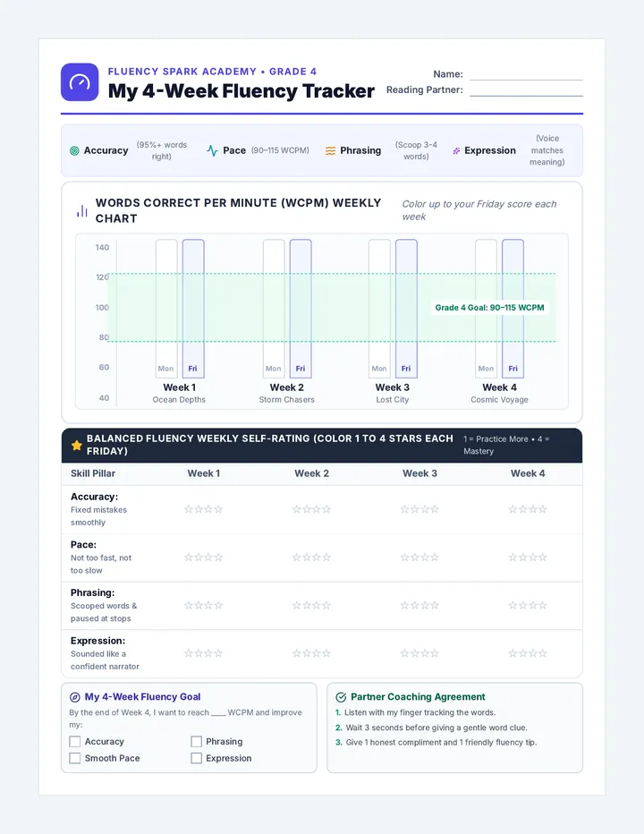
Task: Click the WCPM goal blank in goal sentence
Action: 218,712
